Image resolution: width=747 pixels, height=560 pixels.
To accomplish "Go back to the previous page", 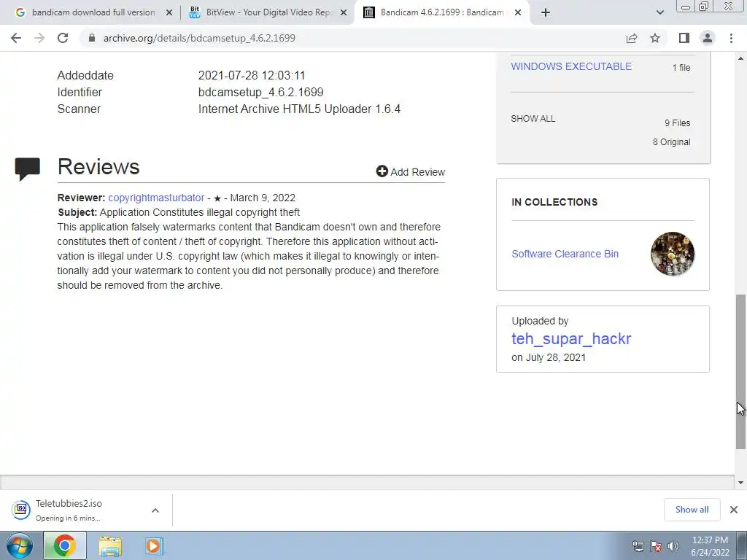I will coord(16,38).
